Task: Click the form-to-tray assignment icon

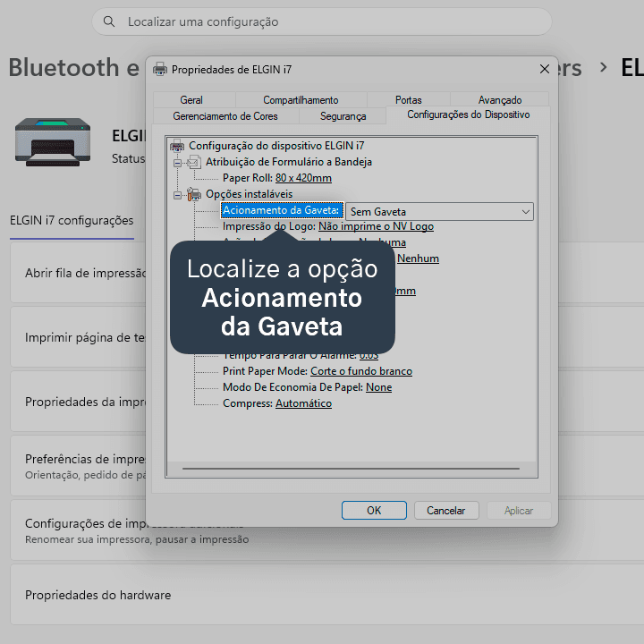Action: point(194,162)
